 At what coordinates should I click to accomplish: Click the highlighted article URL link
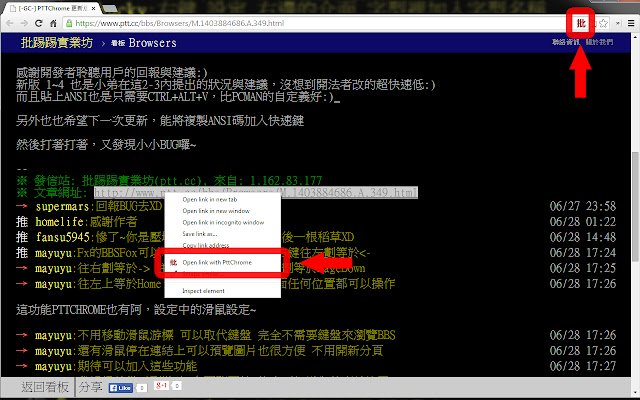[256, 192]
